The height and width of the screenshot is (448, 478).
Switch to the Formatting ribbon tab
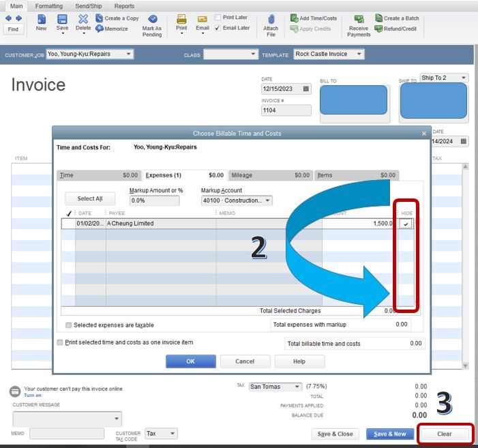[x=49, y=6]
